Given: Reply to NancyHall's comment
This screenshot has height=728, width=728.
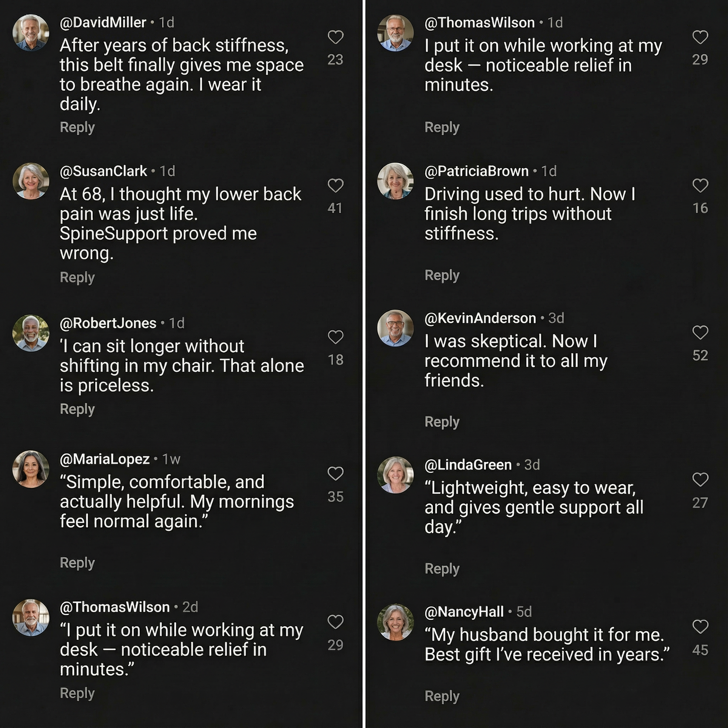Looking at the screenshot, I should [442, 696].
